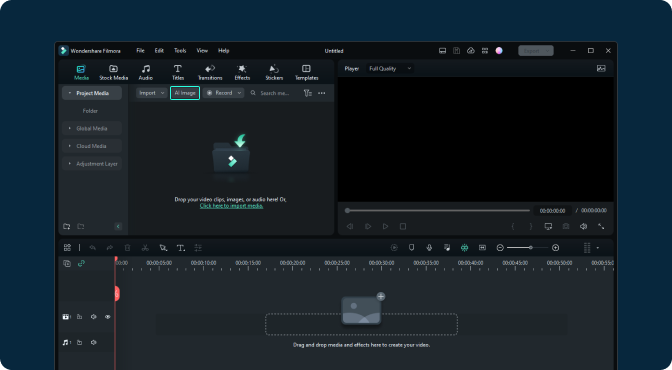The width and height of the screenshot is (672, 370).
Task: Add a new folder in the media panel
Action: (x=67, y=226)
